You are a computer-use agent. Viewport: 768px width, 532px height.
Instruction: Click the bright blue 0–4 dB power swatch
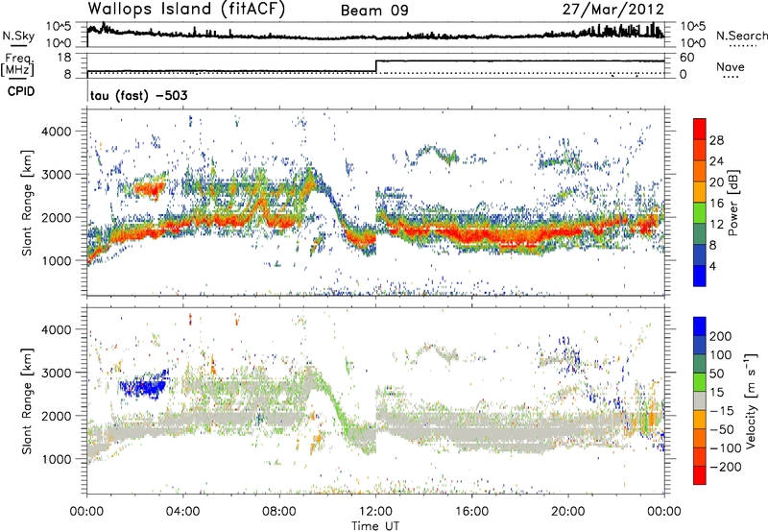[700, 277]
